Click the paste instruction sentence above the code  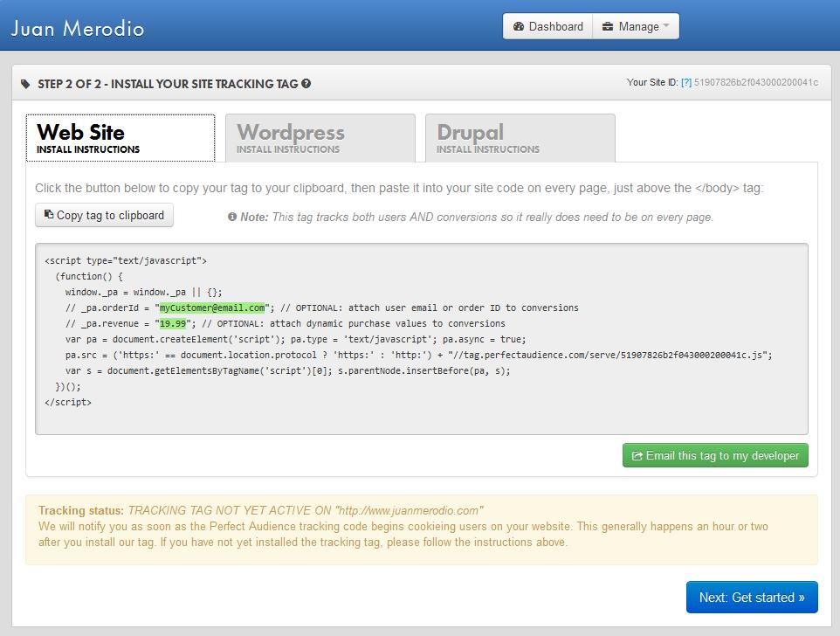pos(399,188)
